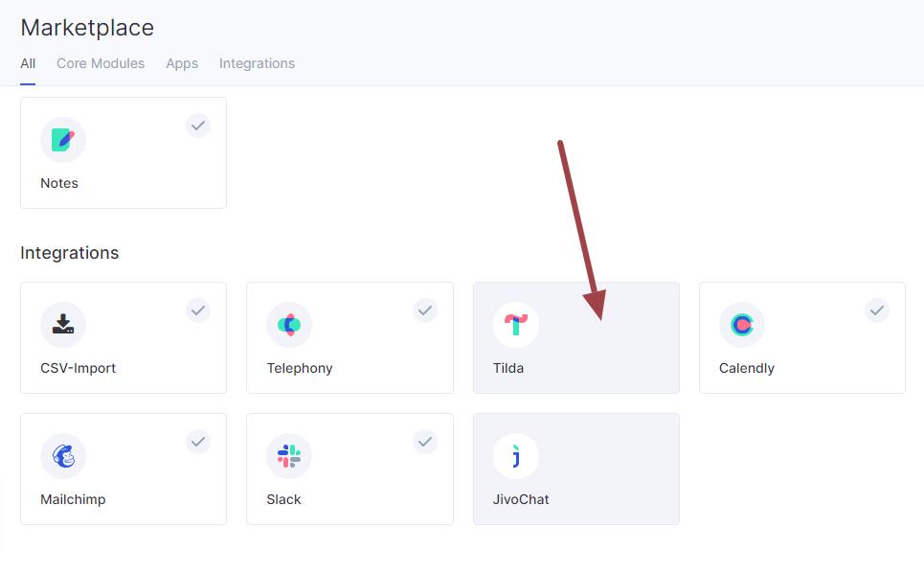Image resolution: width=924 pixels, height=574 pixels.
Task: Switch to the Core Modules tab
Action: tap(101, 63)
